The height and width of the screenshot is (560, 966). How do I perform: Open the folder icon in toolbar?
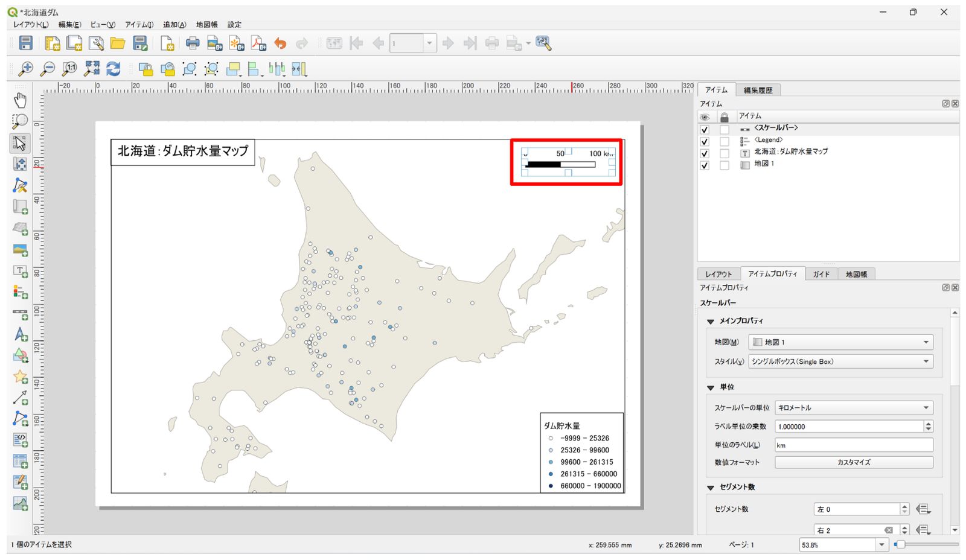(118, 43)
